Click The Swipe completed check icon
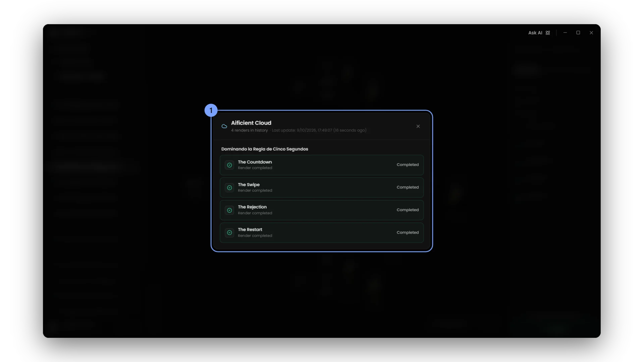The width and height of the screenshot is (644, 362). point(229,188)
